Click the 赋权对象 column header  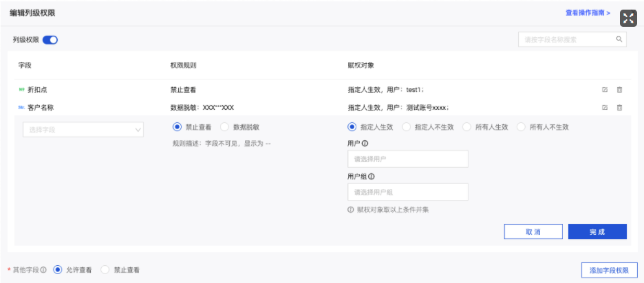(x=361, y=65)
